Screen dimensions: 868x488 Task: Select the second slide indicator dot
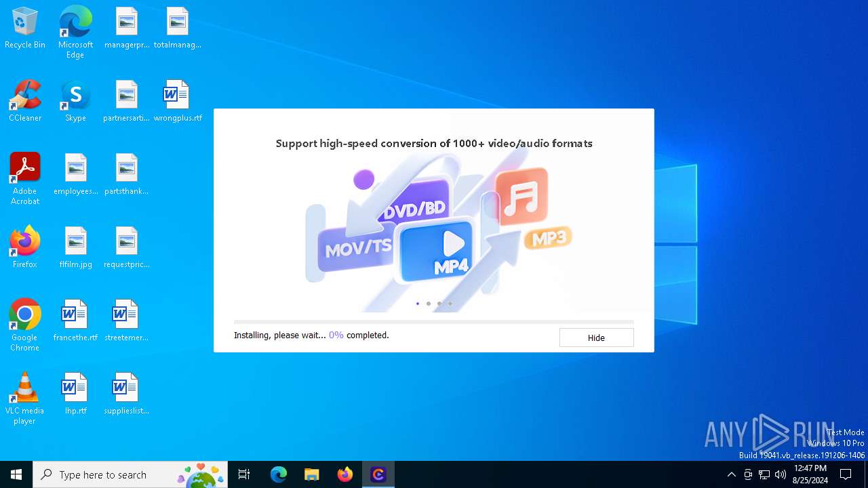(x=429, y=304)
